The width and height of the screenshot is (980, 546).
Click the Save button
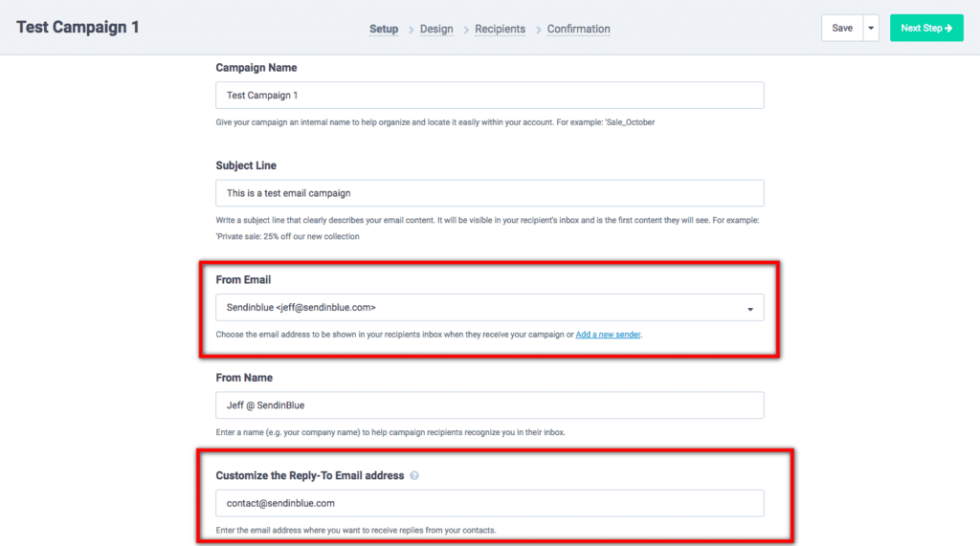[842, 29]
